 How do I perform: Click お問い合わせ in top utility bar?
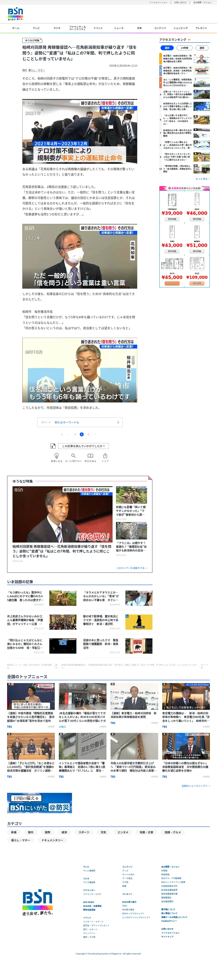tap(180, 2)
